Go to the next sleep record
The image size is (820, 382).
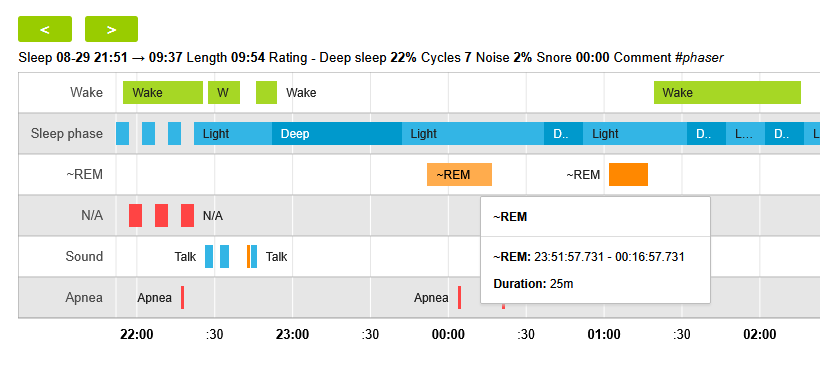111,29
